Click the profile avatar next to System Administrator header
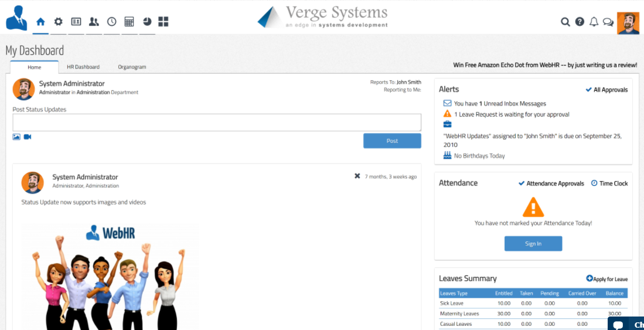Viewport: 644px width, 330px height. click(23, 89)
